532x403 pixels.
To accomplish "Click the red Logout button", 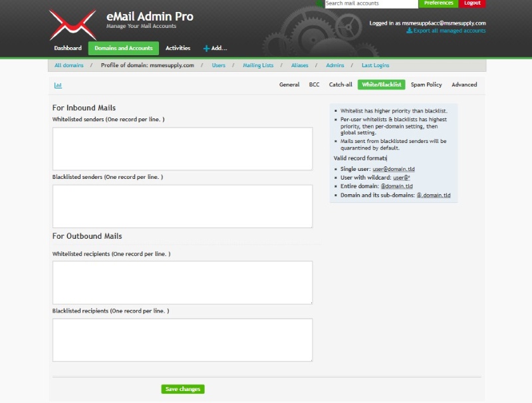I will (x=472, y=3).
